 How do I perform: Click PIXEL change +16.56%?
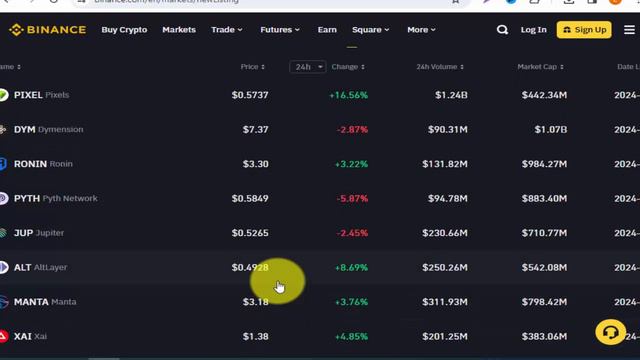[x=349, y=95]
